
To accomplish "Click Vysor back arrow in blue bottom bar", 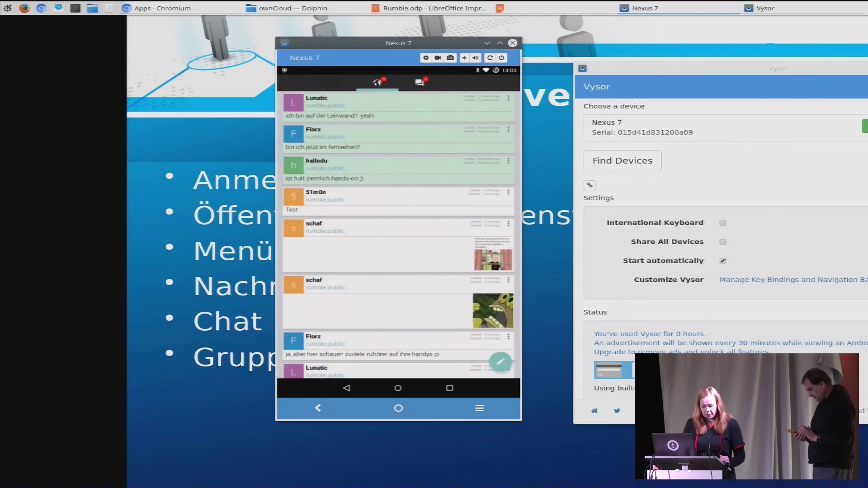I will click(x=318, y=408).
